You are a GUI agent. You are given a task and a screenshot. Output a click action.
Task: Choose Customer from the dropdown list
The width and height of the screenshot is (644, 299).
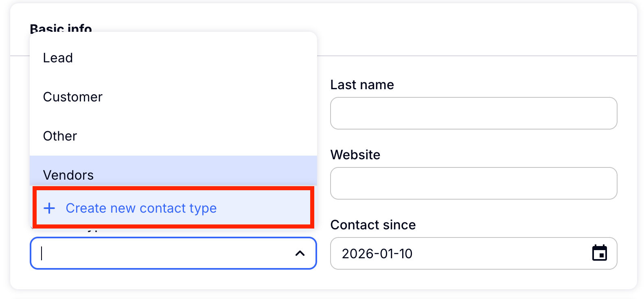point(73,97)
